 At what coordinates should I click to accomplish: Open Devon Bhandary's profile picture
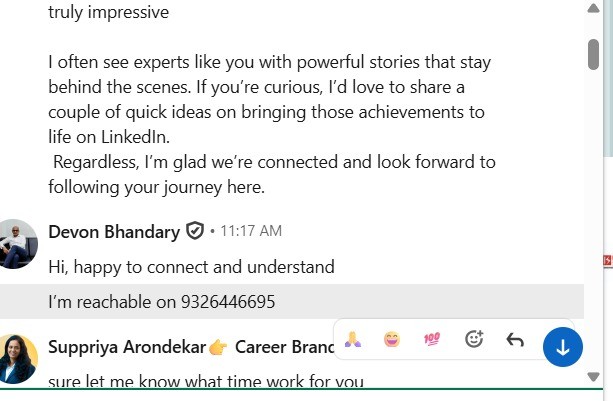(x=17, y=243)
